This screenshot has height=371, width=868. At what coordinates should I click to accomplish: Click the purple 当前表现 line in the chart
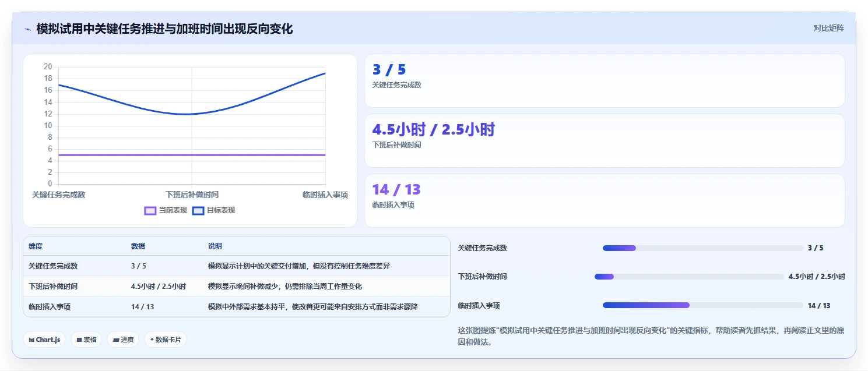192,155
